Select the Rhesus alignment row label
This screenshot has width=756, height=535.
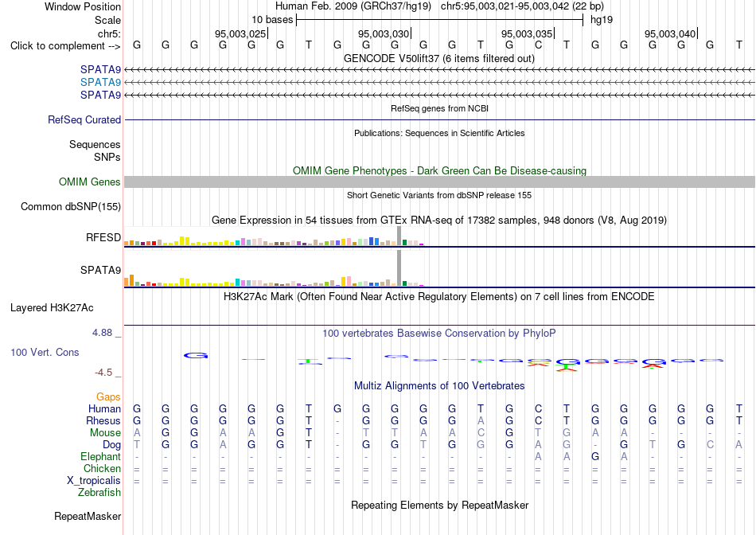(x=103, y=420)
